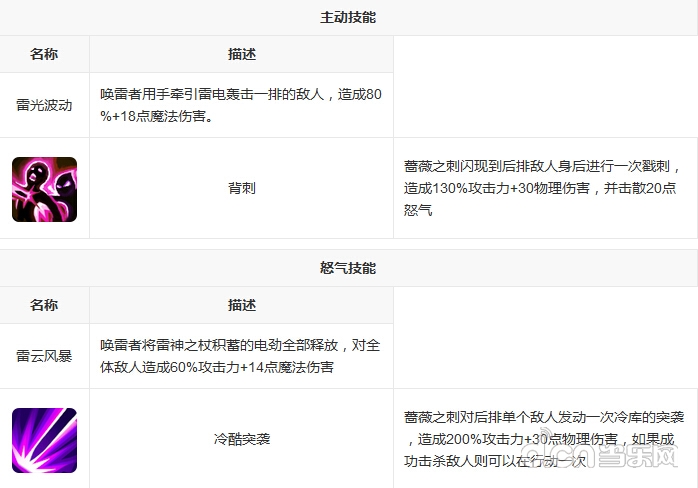
Task: Click 名称 column header under 怒气技能
Action: click(x=44, y=305)
